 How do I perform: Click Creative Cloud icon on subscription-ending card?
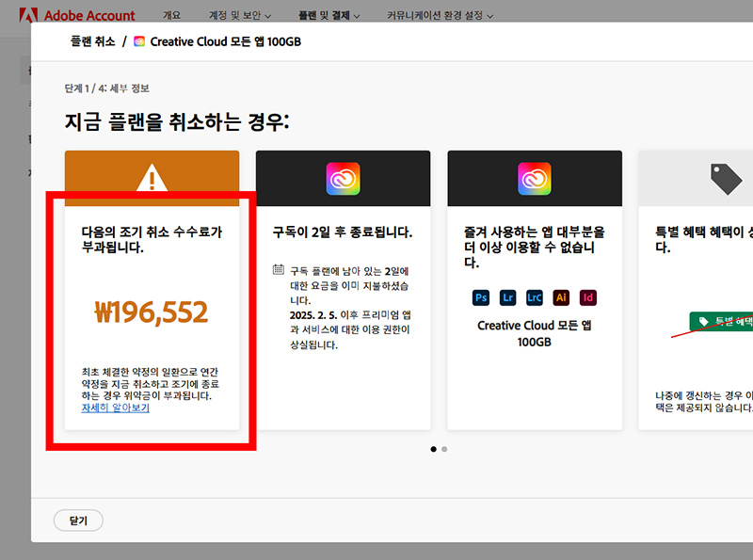343,179
